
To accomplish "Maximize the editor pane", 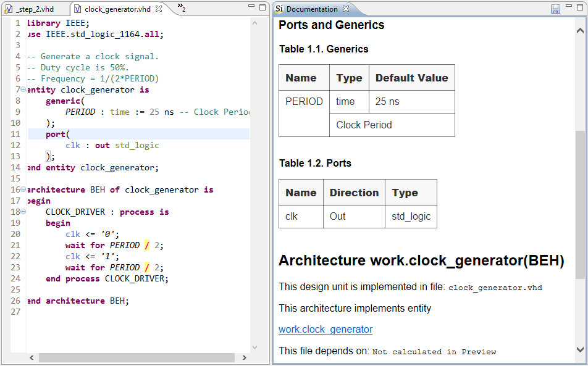I will coord(262,7).
